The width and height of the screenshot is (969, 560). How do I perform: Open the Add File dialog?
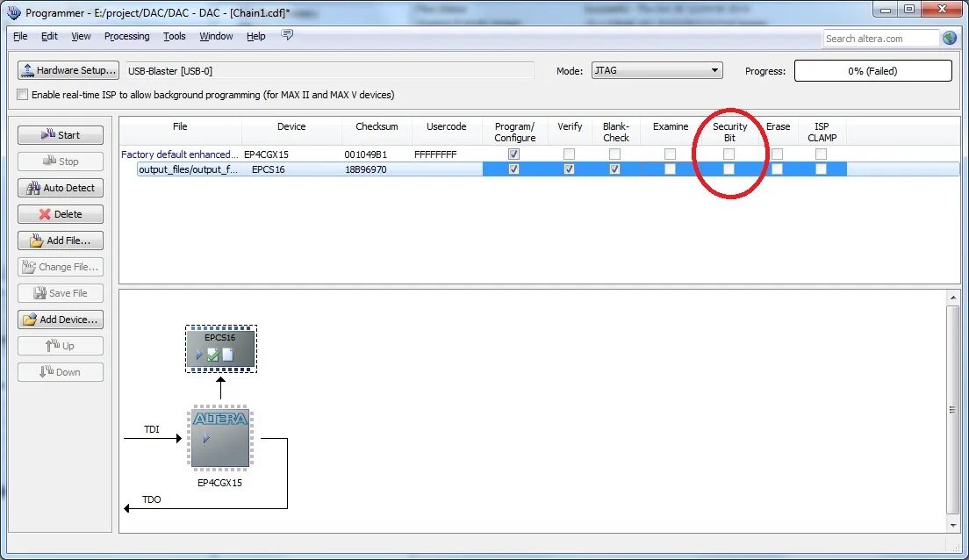61,241
